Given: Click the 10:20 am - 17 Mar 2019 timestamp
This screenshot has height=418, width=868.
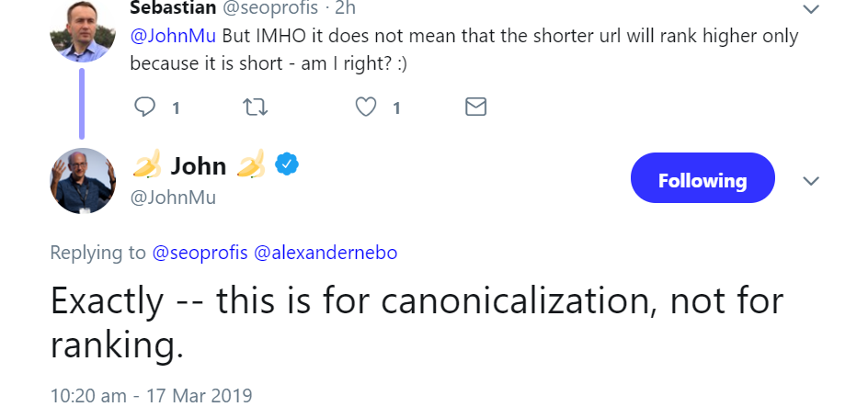Looking at the screenshot, I should coord(151,396).
